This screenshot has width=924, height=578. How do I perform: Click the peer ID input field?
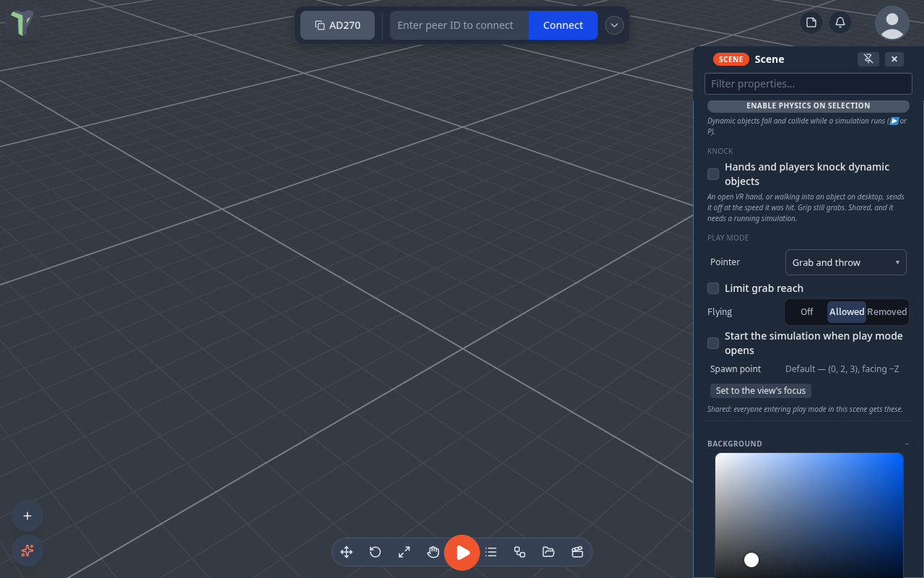[459, 25]
